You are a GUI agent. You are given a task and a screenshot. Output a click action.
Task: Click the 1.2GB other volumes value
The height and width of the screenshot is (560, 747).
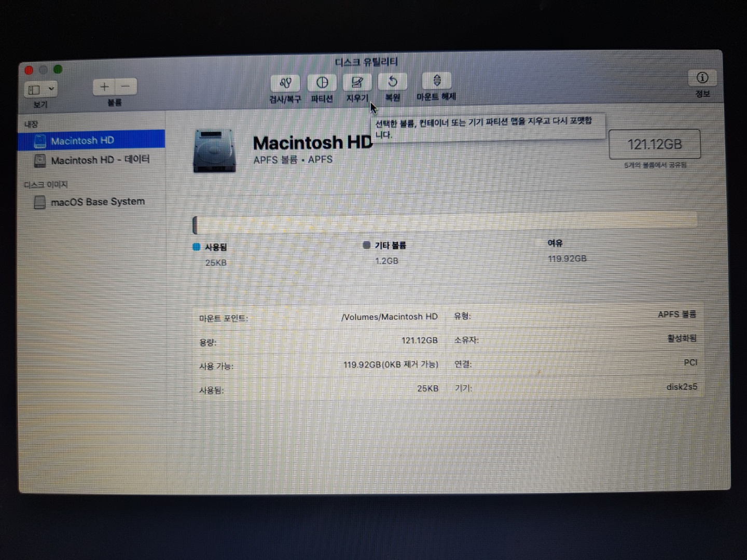coord(386,260)
